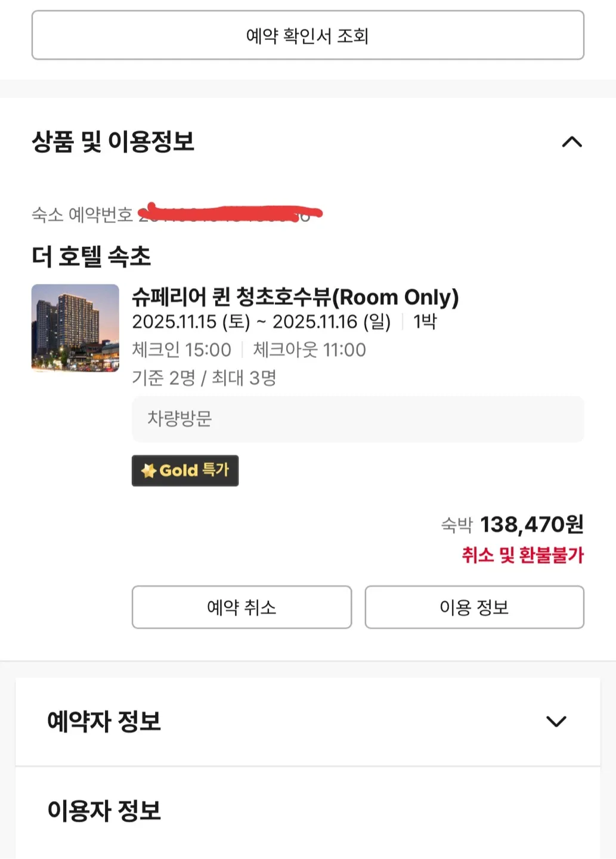Tap the 2025.11.15 ~ 2025.11.16 stay dates
The height and width of the screenshot is (859, 616).
tap(261, 322)
